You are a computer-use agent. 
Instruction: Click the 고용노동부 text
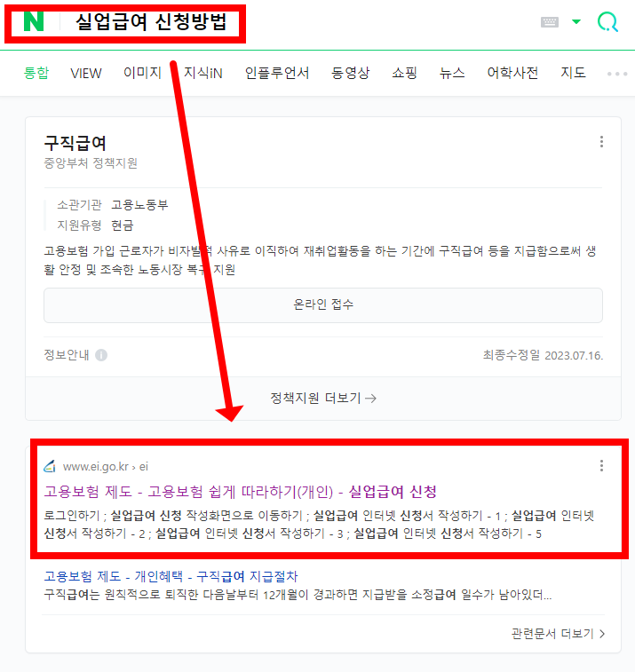point(139,205)
